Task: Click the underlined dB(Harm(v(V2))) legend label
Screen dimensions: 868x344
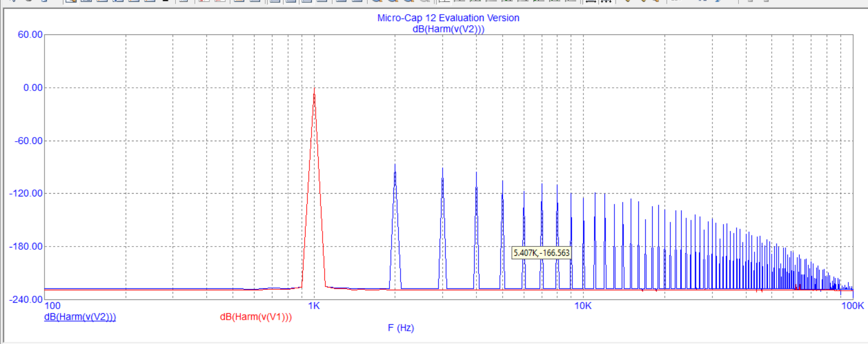Action: tap(80, 317)
